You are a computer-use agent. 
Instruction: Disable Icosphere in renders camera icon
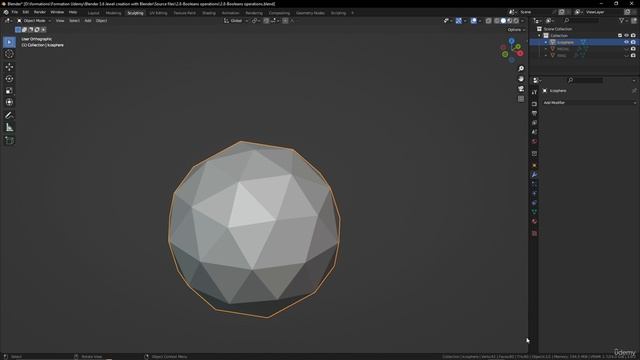tap(633, 42)
